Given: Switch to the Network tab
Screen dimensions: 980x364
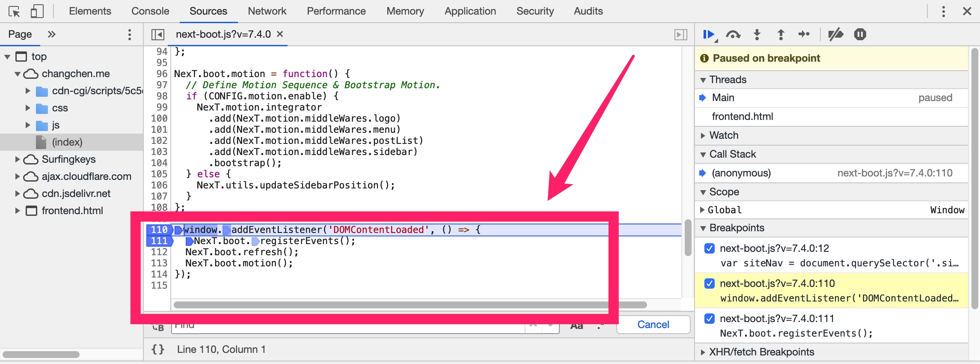Looking at the screenshot, I should [267, 12].
